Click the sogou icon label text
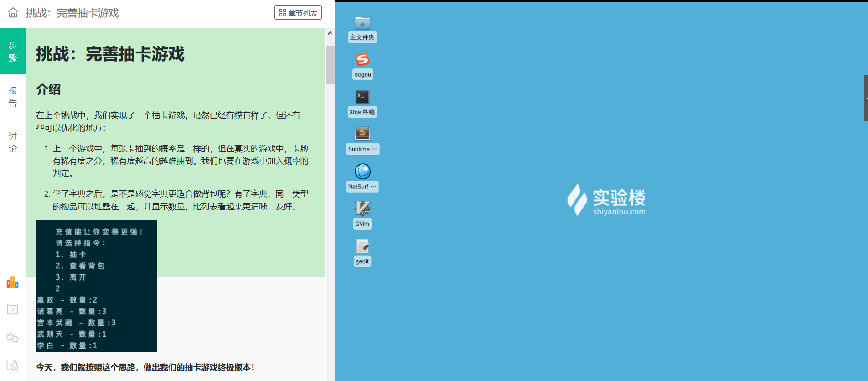This screenshot has height=381, width=868. (363, 74)
